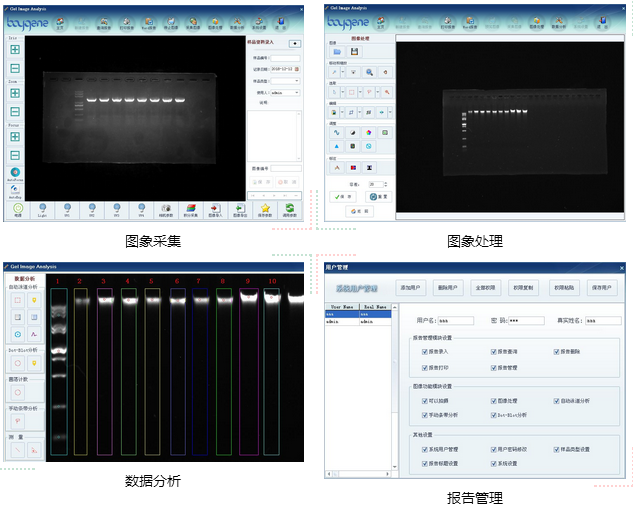Toggle the Light lamp icon
Viewport: 633px width, 505px height.
(42, 210)
